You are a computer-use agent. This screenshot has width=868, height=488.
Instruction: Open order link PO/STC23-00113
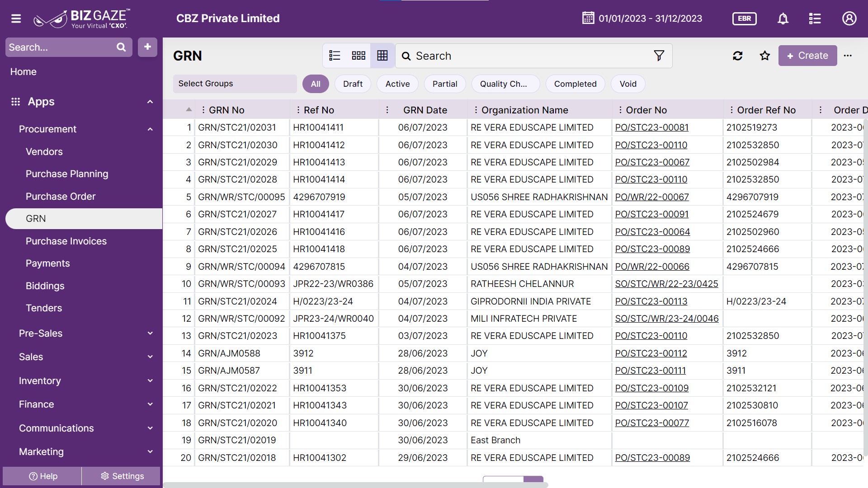click(x=651, y=301)
